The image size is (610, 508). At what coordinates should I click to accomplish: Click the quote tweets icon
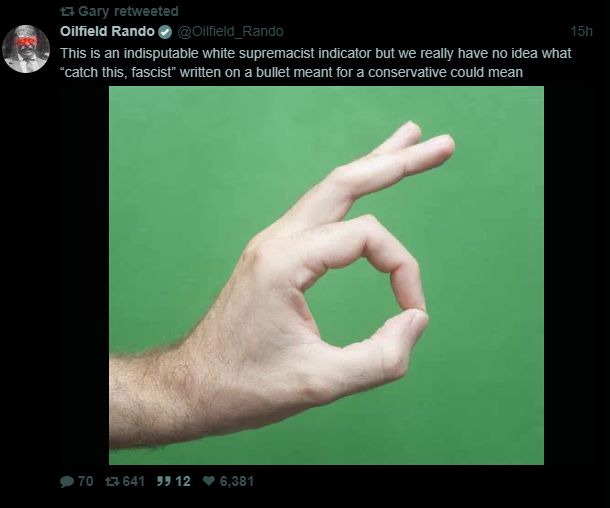(163, 482)
